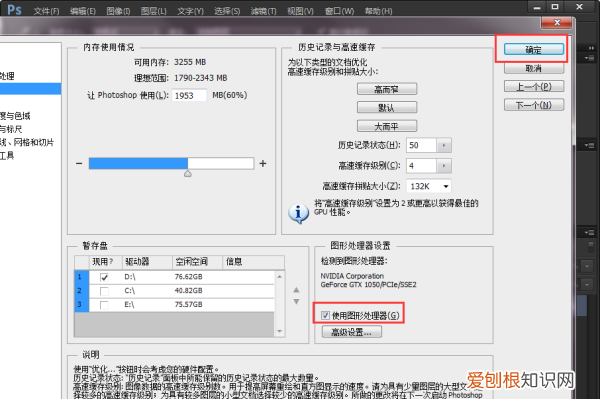Select the 网格和切片 category in sidebar
This screenshot has width=600, height=399.
[x=27, y=142]
